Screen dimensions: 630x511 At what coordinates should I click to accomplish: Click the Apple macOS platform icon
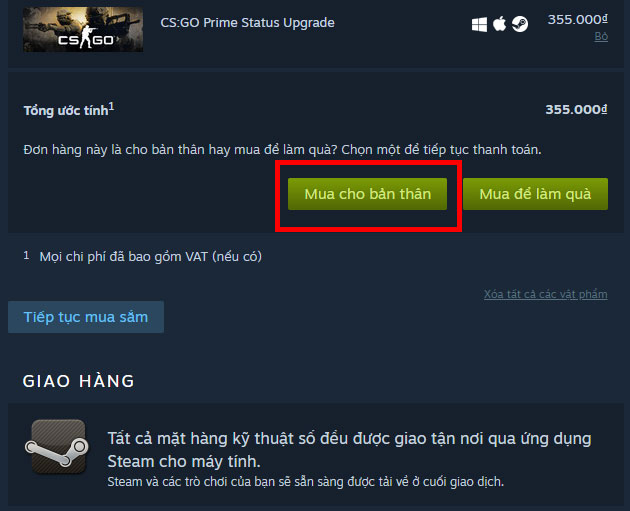coord(499,24)
